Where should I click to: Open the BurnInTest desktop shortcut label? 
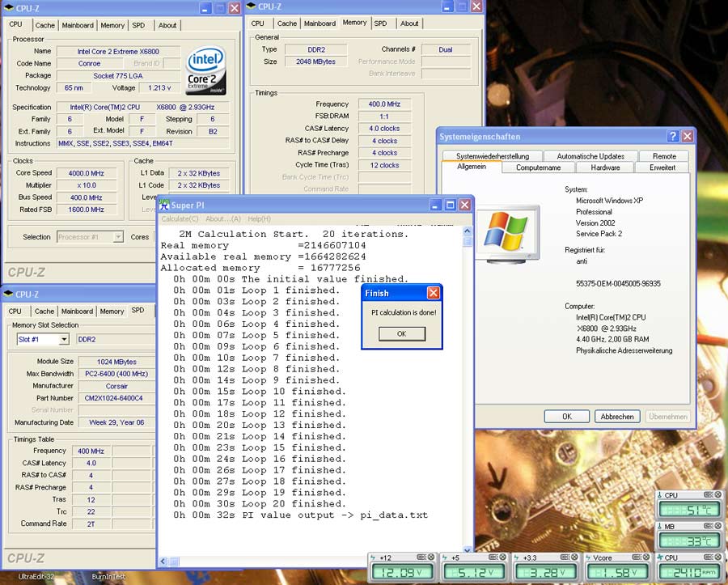[108, 577]
